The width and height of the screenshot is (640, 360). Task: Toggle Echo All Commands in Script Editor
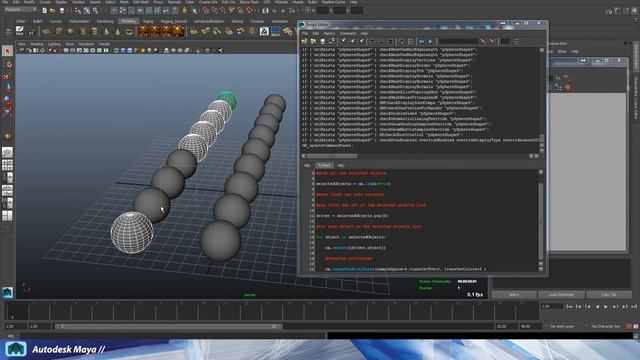point(402,41)
